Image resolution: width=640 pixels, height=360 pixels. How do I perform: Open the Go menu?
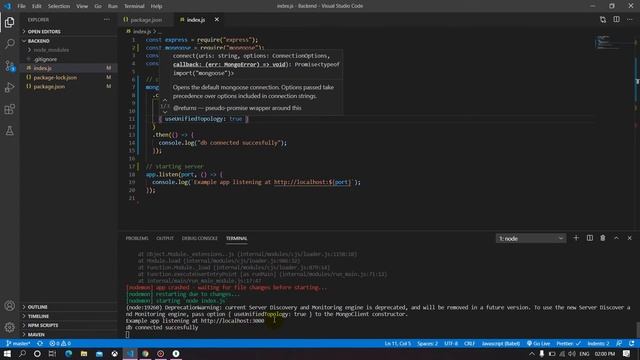pos(98,6)
